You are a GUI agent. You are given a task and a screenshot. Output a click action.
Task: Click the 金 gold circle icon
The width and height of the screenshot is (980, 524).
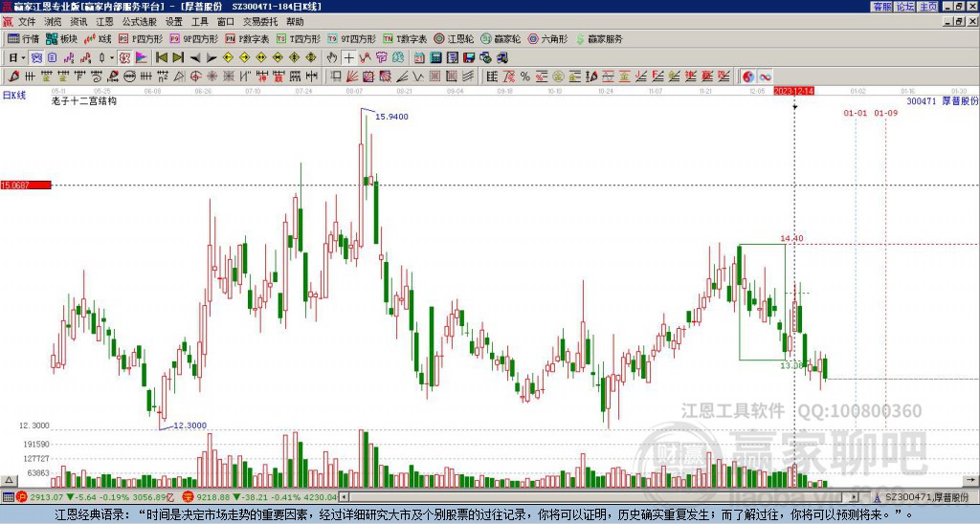(558, 76)
